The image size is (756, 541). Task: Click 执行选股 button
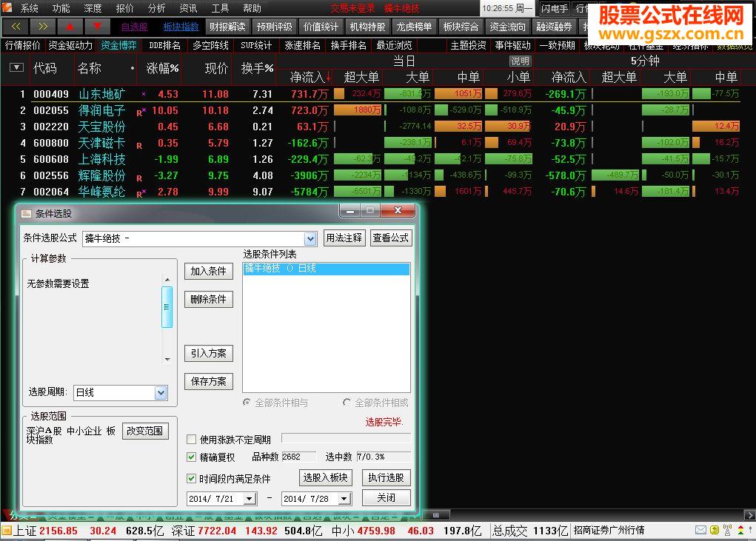click(x=387, y=477)
